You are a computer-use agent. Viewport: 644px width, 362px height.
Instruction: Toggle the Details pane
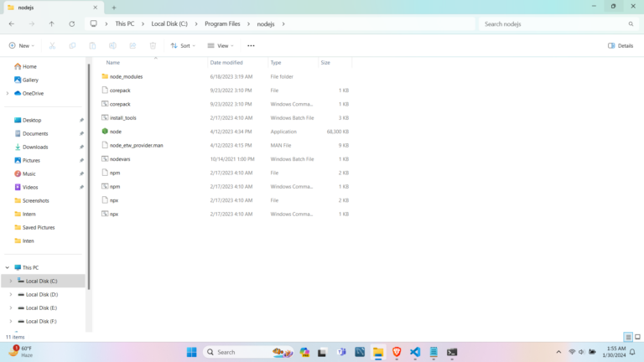[x=621, y=45]
